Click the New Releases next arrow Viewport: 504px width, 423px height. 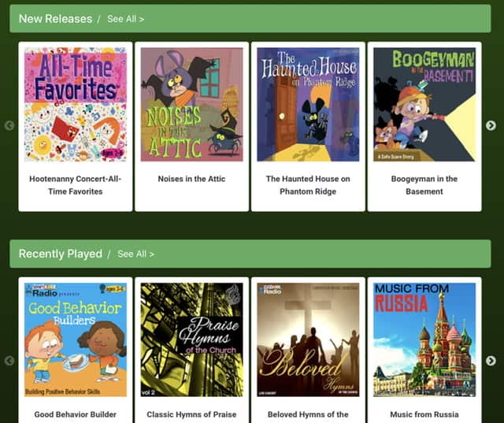pos(491,125)
